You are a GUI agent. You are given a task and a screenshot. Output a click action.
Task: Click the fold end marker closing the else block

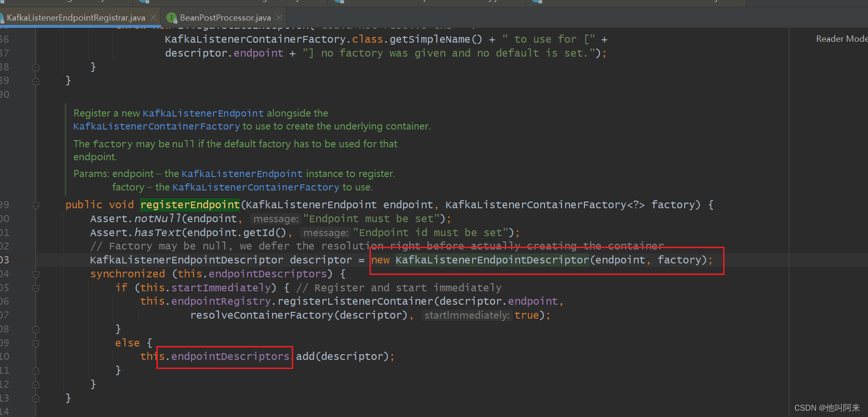(x=36, y=370)
